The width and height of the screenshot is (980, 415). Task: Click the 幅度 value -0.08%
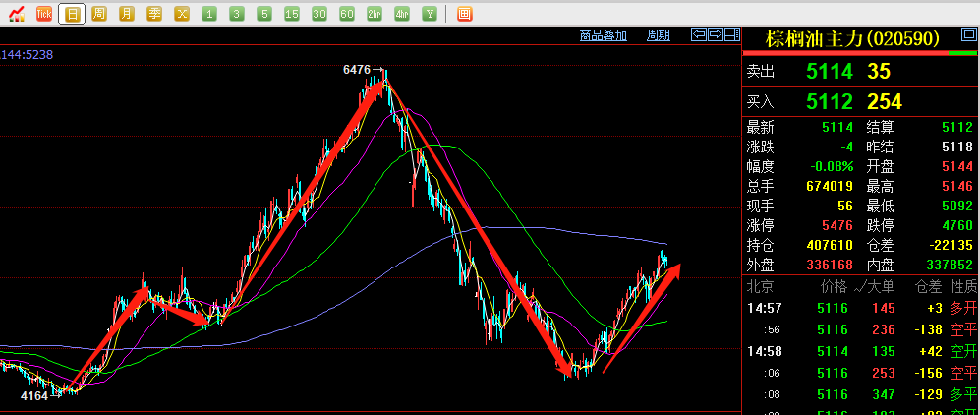click(x=832, y=167)
